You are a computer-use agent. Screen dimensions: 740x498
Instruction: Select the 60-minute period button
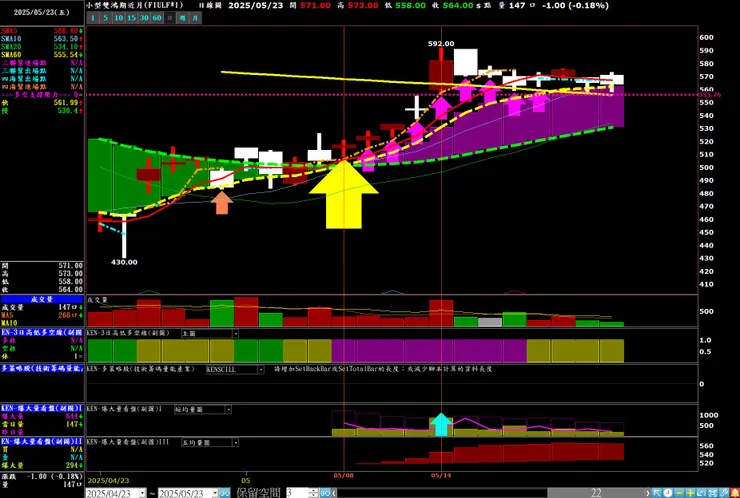157,18
